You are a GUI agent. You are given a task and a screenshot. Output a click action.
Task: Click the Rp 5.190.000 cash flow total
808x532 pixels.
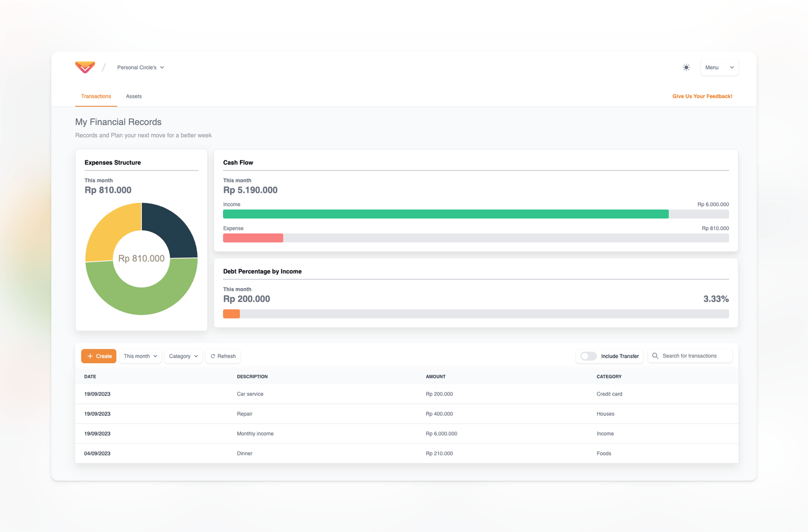(x=250, y=190)
